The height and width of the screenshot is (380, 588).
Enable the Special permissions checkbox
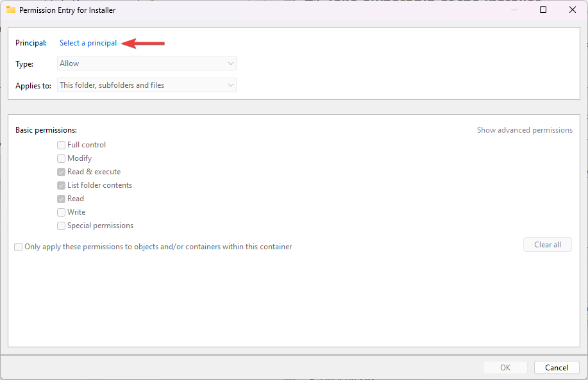[x=61, y=226]
